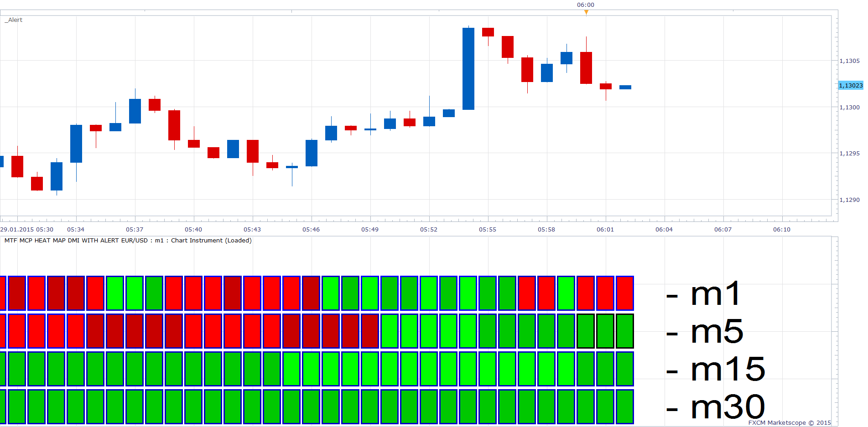Click the 1,1300 price axis label
This screenshot has width=868, height=427.
pyautogui.click(x=849, y=107)
